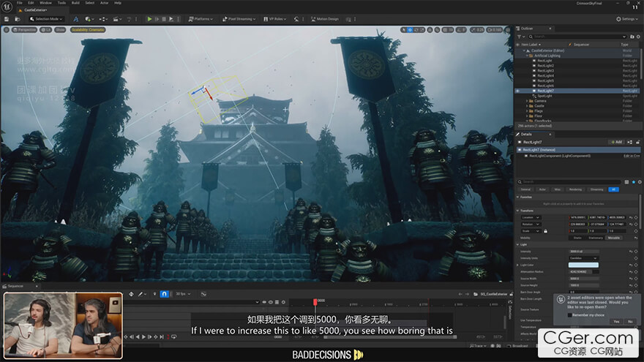The height and width of the screenshot is (362, 644).
Task: Open the Outliner settings gear
Action: (x=638, y=37)
